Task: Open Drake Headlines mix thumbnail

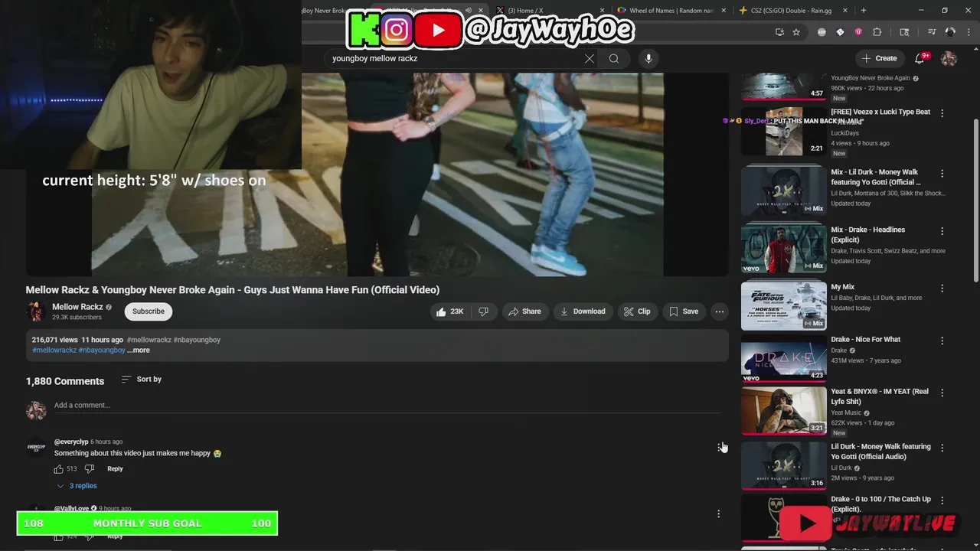Action: pos(783,247)
